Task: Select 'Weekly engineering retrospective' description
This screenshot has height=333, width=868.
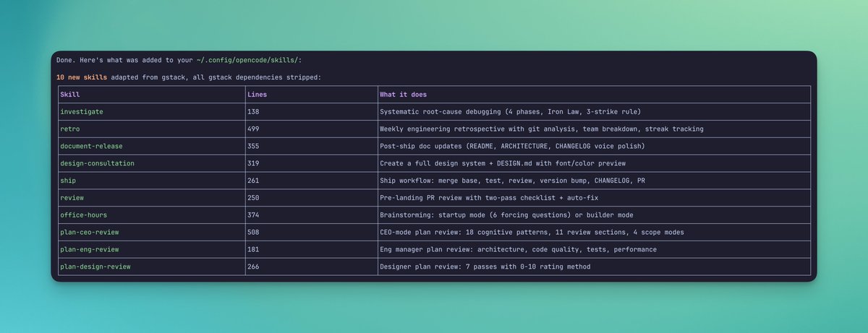Action: click(x=542, y=129)
